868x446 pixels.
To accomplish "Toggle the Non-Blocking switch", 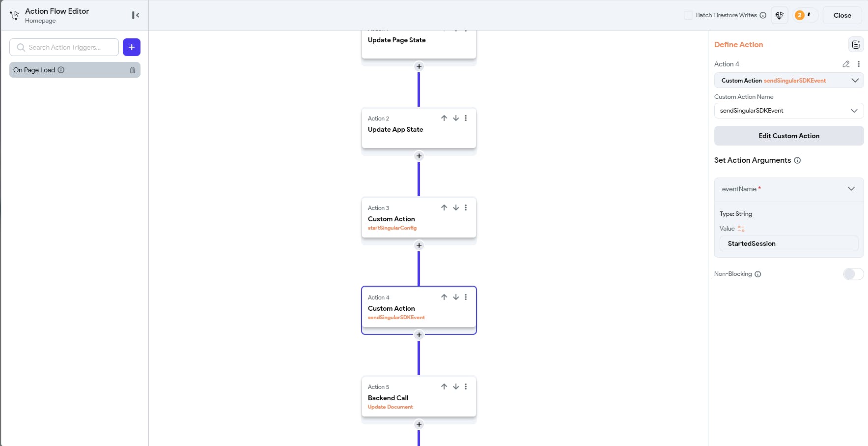I will [x=853, y=274].
